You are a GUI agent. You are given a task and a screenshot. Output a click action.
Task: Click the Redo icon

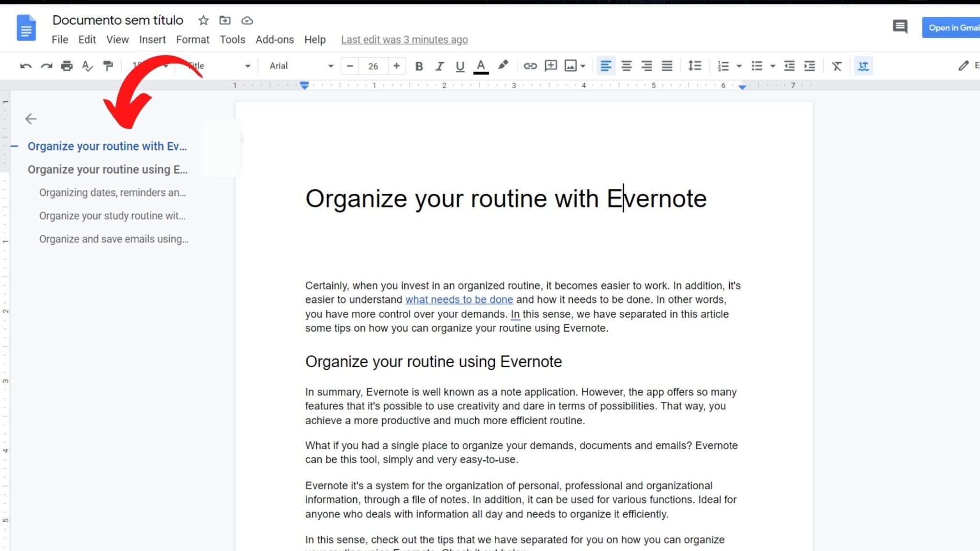[46, 66]
